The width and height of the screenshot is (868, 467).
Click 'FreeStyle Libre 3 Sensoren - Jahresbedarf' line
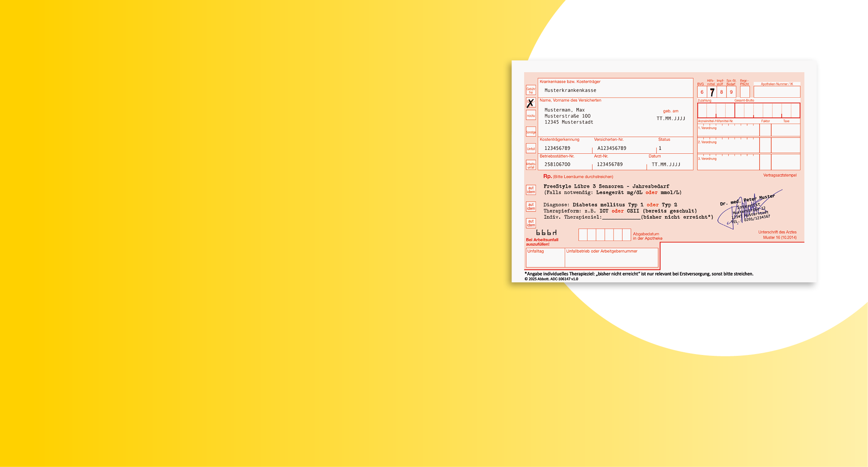point(606,186)
